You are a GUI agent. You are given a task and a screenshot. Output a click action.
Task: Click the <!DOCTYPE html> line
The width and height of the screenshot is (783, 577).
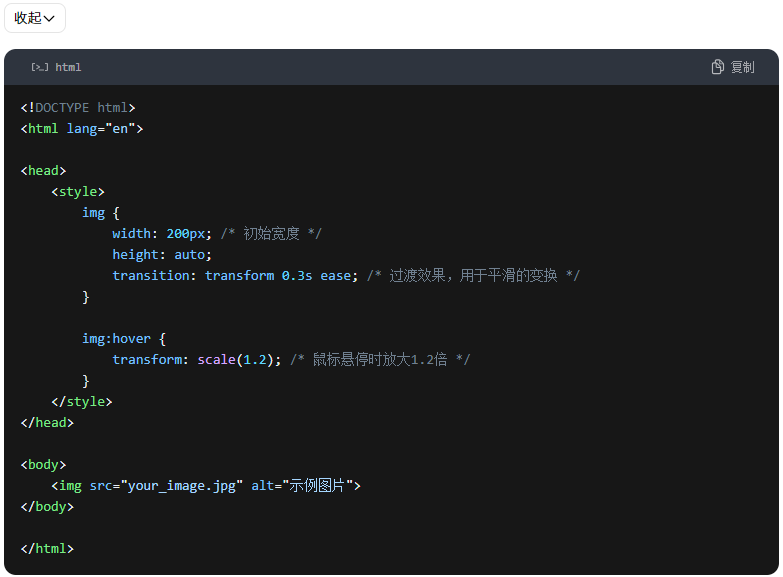77,108
